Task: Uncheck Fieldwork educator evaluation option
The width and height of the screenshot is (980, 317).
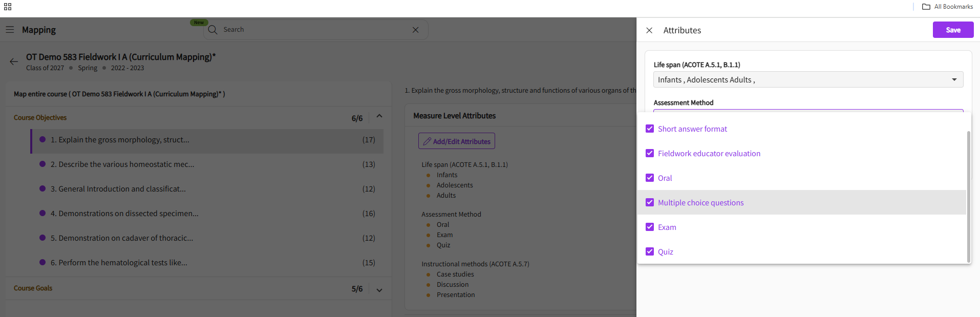Action: pos(650,153)
